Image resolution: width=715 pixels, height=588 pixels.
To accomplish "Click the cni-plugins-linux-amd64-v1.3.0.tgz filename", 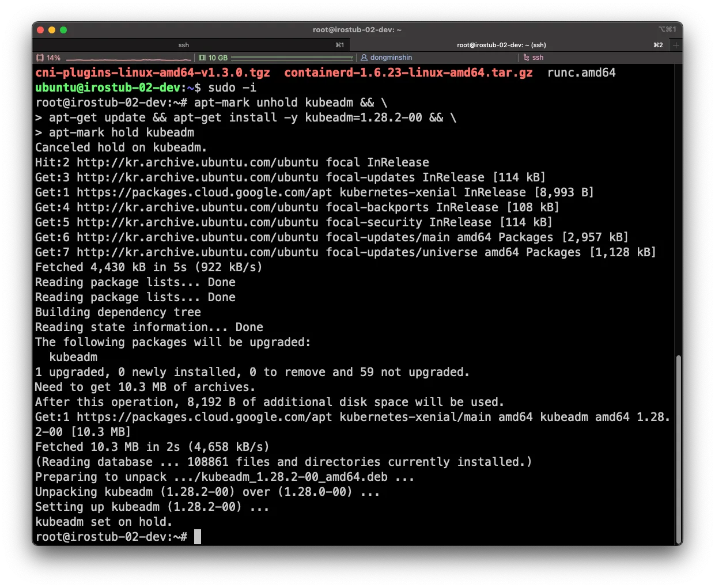I will pos(153,73).
